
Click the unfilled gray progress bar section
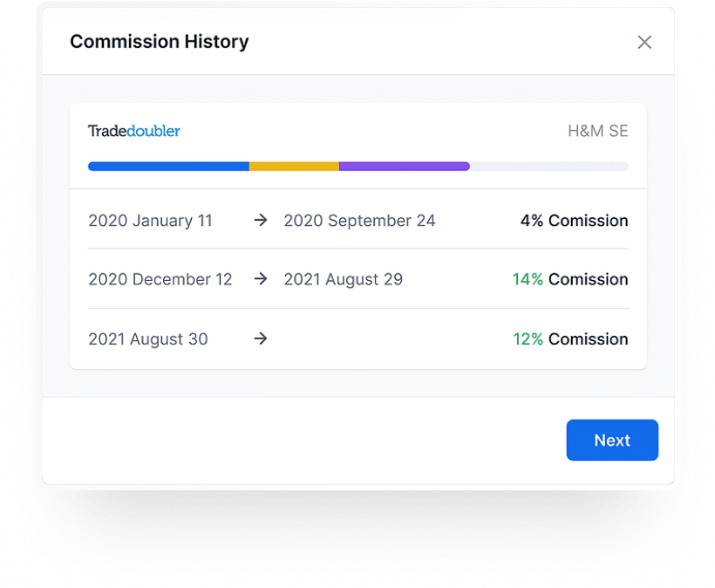(x=549, y=166)
